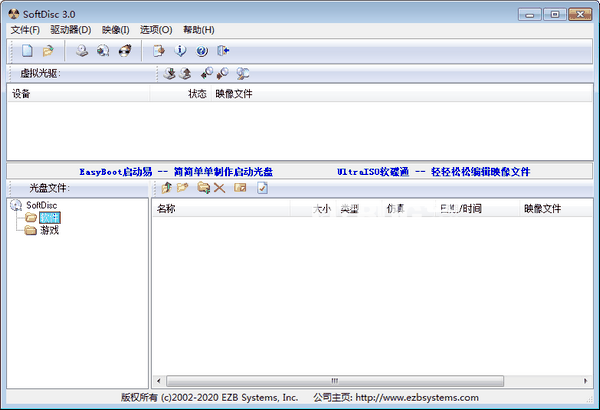Click the folder properties window icon
The image size is (600, 410).
(x=240, y=188)
